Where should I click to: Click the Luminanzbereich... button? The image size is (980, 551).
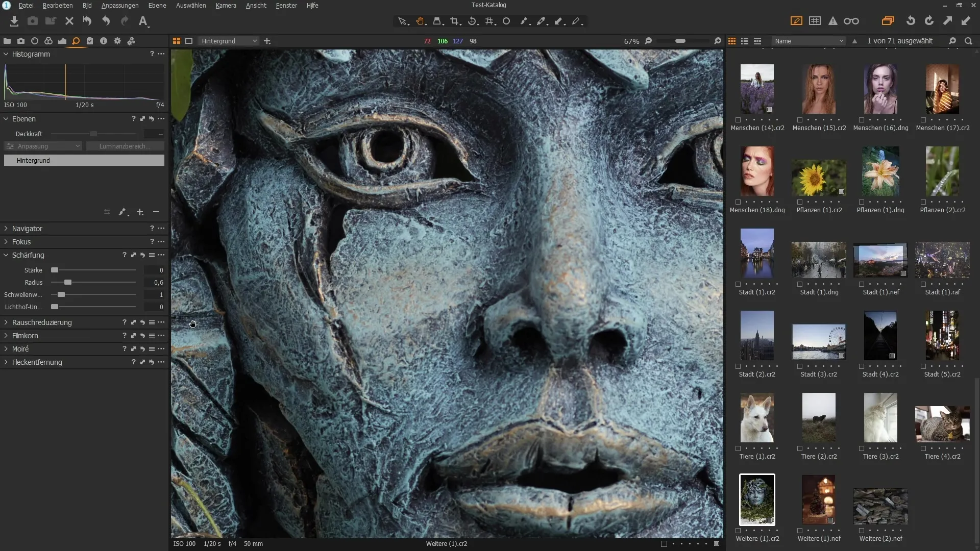[125, 146]
